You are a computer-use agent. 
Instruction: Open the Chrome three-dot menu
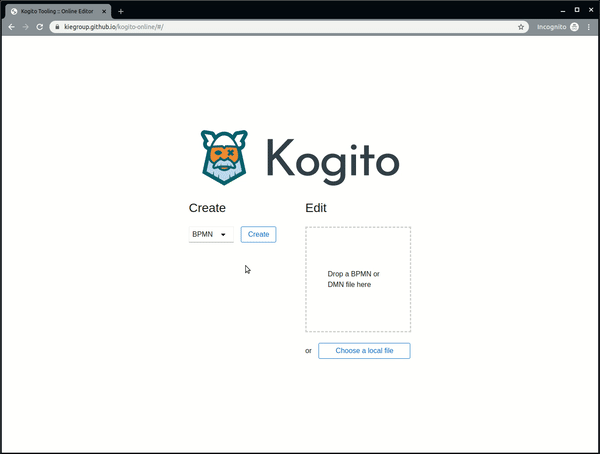pyautogui.click(x=589, y=27)
